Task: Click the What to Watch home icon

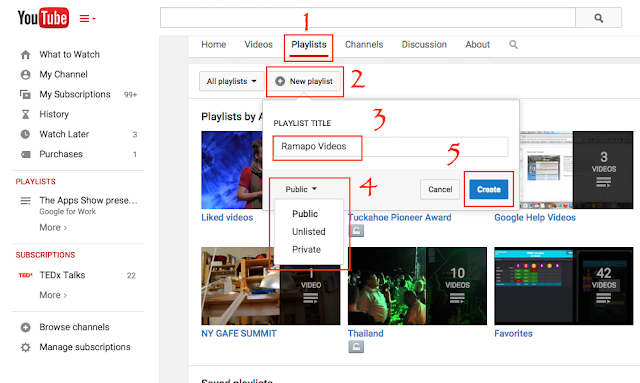Action: [x=25, y=54]
